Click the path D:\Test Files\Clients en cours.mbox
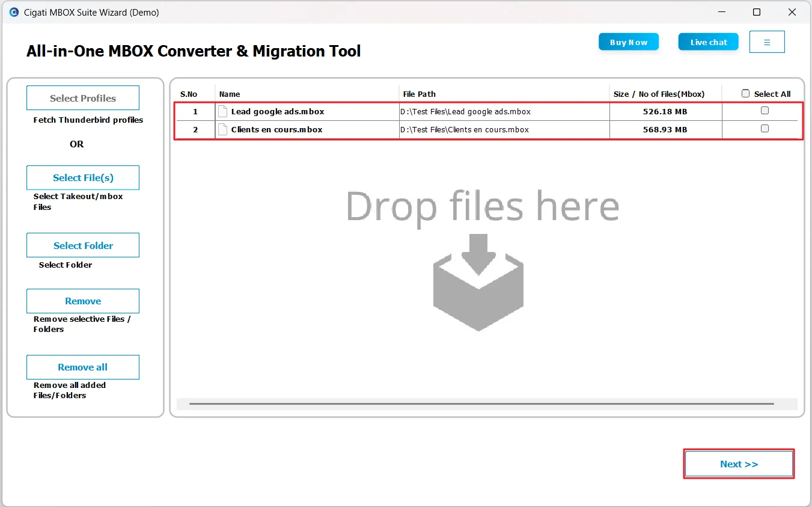This screenshot has height=507, width=812. pos(465,129)
